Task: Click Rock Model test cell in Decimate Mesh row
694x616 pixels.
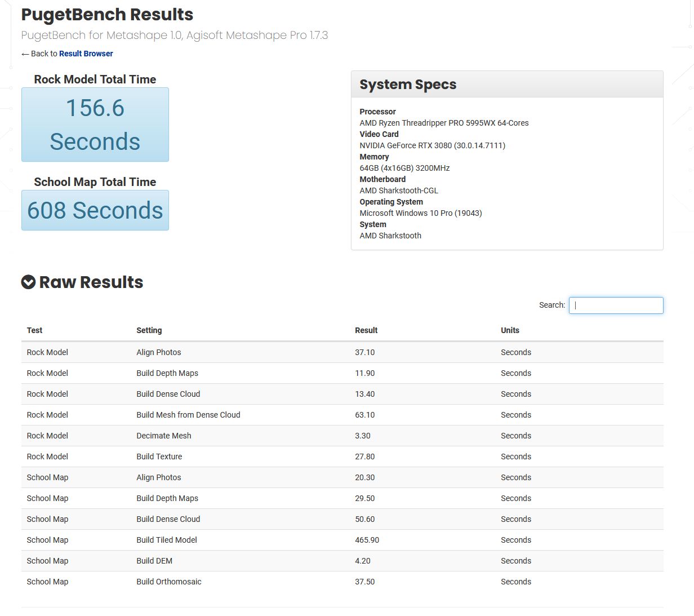Action: [47, 436]
